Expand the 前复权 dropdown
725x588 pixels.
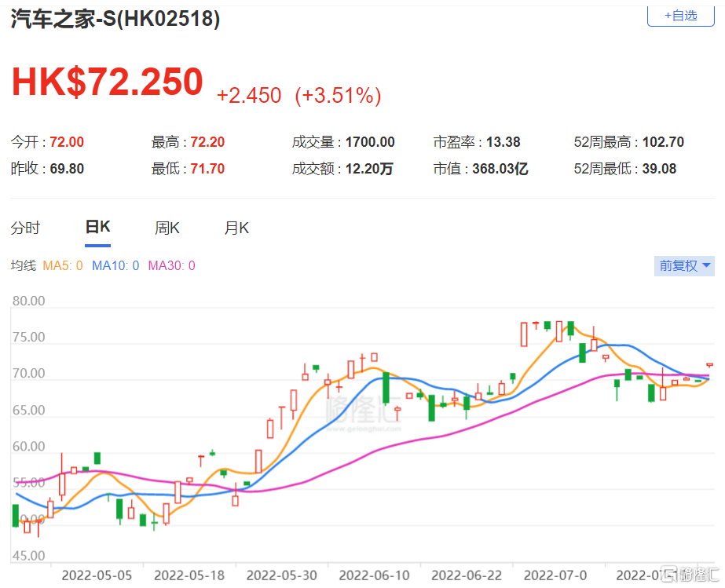(684, 266)
